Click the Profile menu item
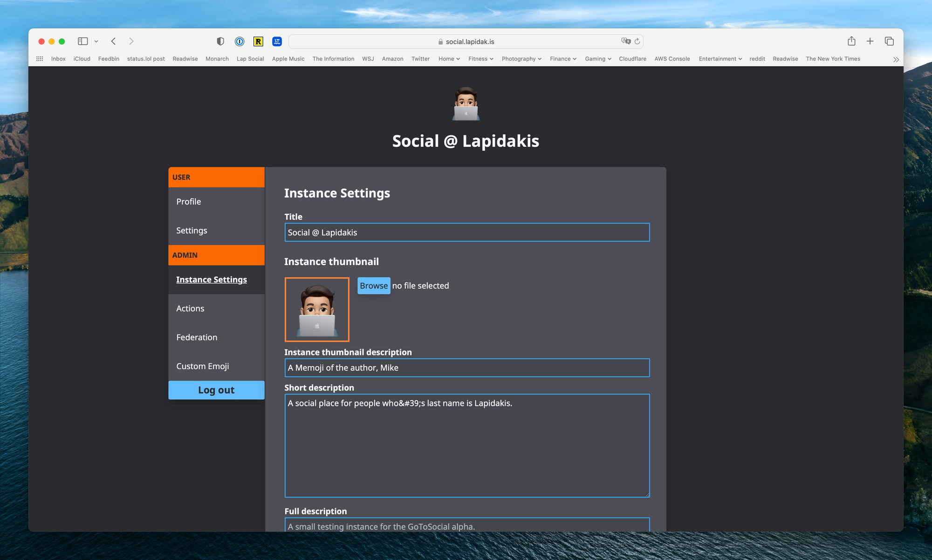Image resolution: width=932 pixels, height=560 pixels. (x=216, y=201)
